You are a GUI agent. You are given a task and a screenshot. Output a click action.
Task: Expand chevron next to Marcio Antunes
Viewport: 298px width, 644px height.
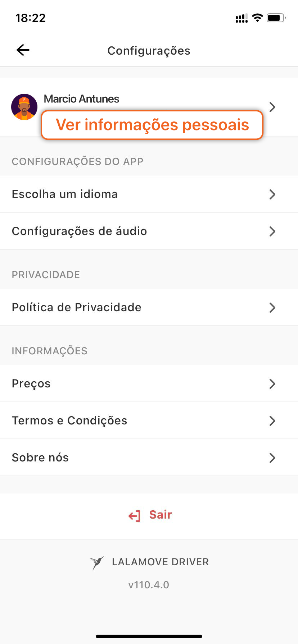pos(272,107)
